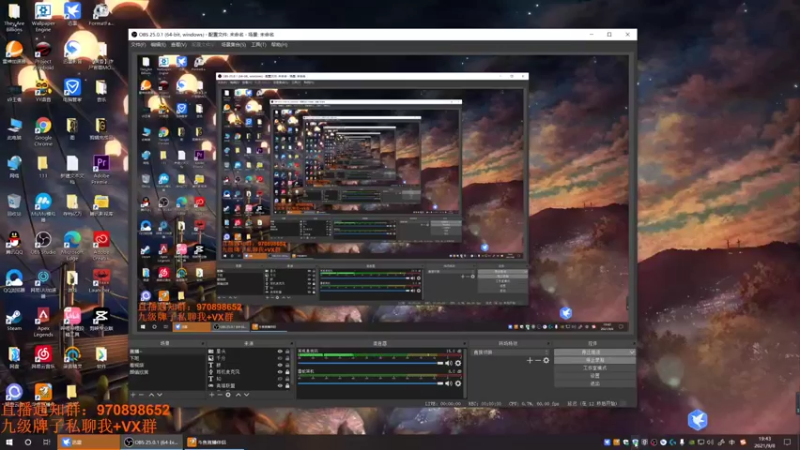The width and height of the screenshot is (800, 450).
Task: Mute the second audio mixer track
Action: pyautogui.click(x=448, y=383)
